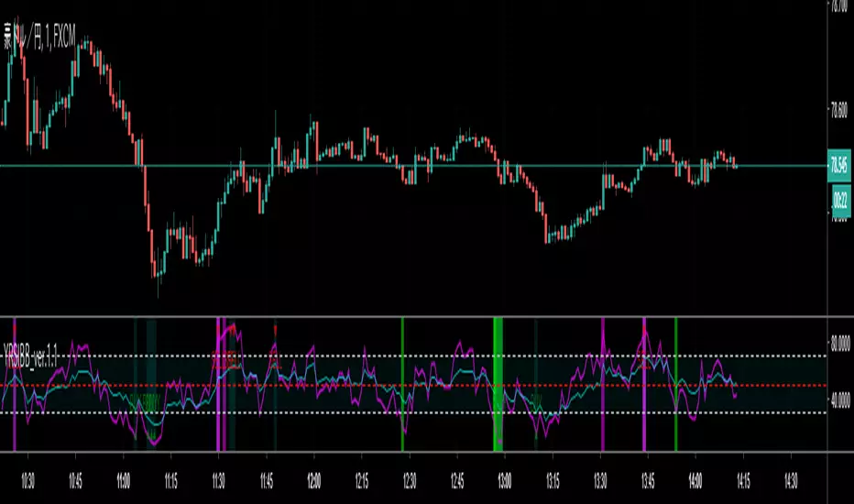Click the 14:15 time axis label
The width and height of the screenshot is (854, 504).
743,481
